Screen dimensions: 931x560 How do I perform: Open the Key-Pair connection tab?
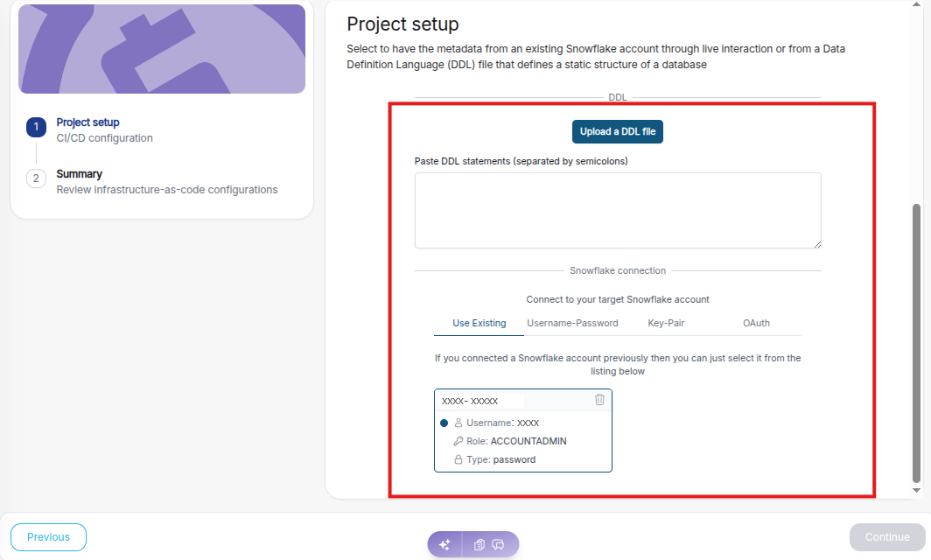tap(665, 324)
